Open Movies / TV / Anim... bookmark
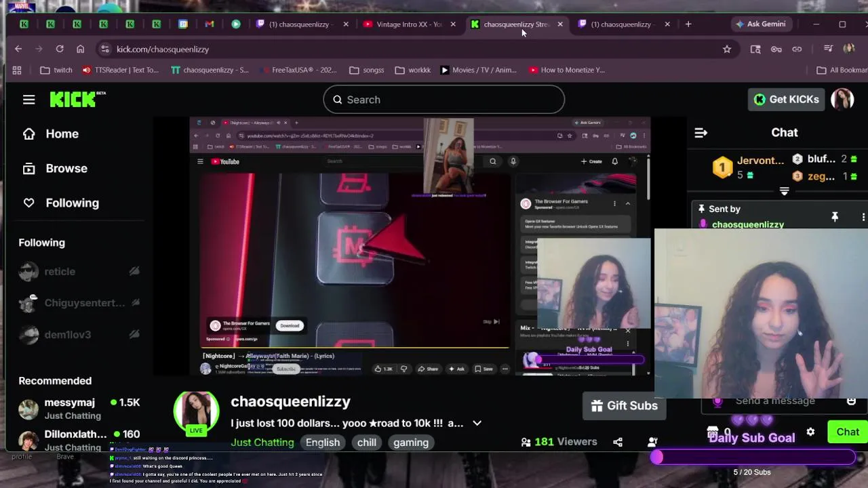Screen dimensions: 868x488 tap(478, 70)
